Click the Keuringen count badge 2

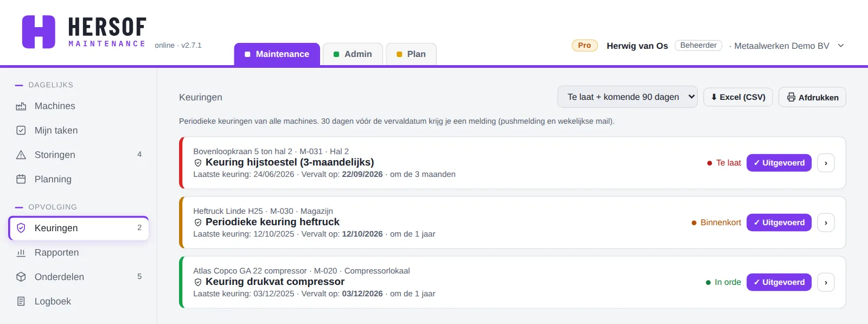(139, 228)
